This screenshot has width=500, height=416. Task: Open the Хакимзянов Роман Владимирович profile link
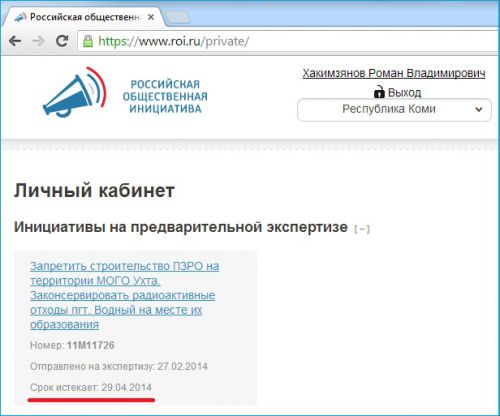tap(394, 73)
